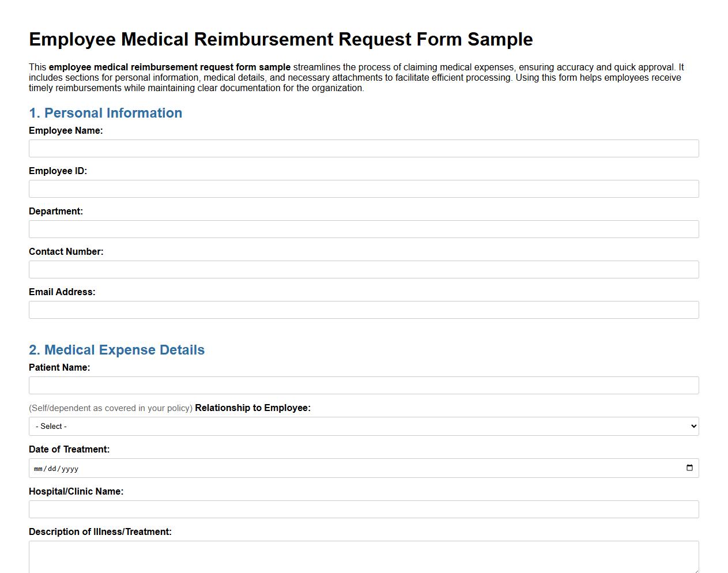
Task: Click the Description of Illness/Treatment textarea
Action: pos(363,555)
